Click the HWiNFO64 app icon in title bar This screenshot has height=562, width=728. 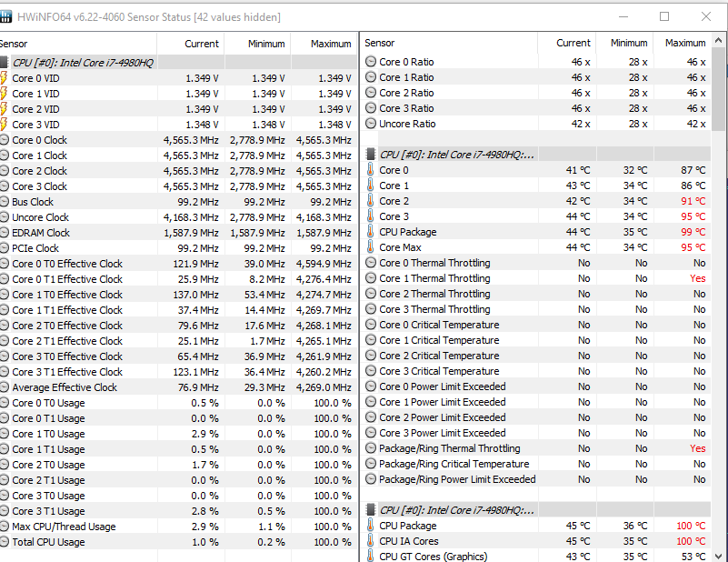6,16
